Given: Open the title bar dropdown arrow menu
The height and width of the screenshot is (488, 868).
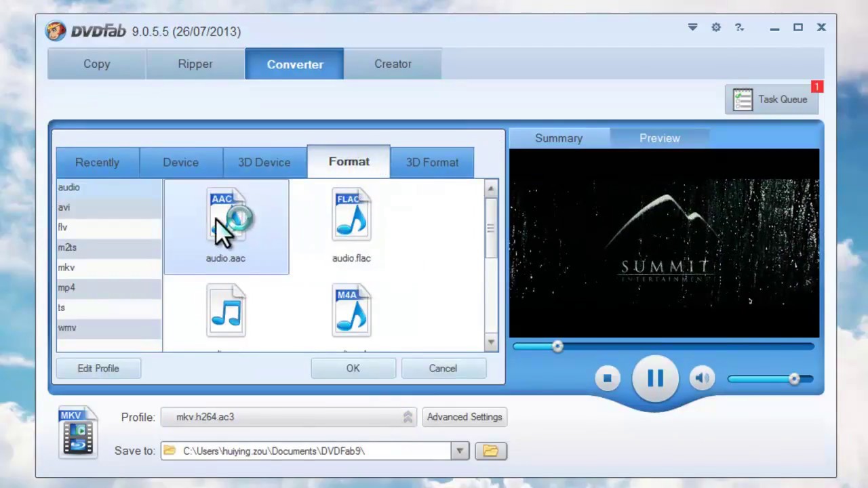Looking at the screenshot, I should point(692,27).
